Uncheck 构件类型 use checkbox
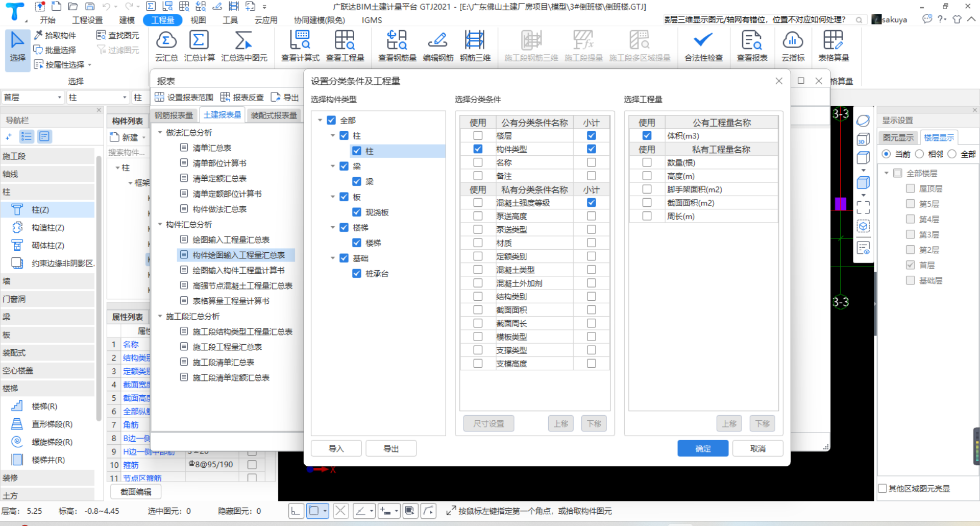Viewport: 980px width, 526px height. click(x=478, y=149)
